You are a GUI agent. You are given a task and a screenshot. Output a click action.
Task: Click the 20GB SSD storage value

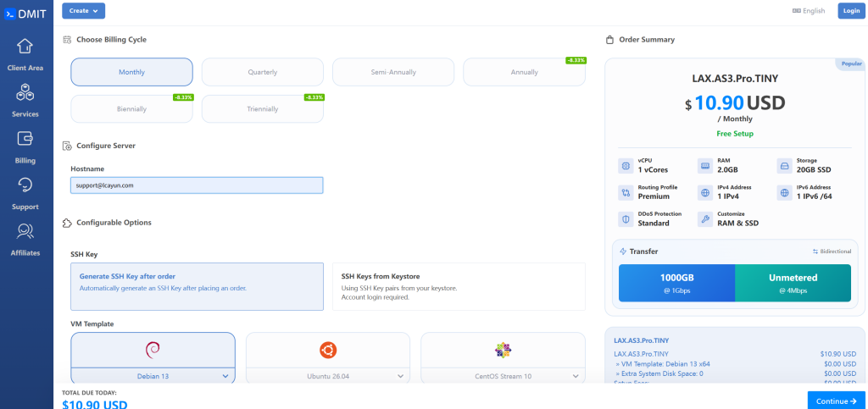(x=814, y=169)
